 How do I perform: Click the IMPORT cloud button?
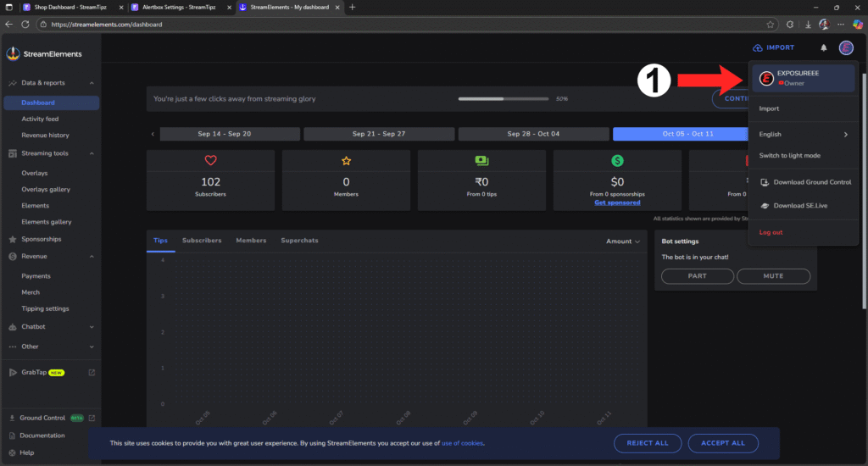[773, 47]
